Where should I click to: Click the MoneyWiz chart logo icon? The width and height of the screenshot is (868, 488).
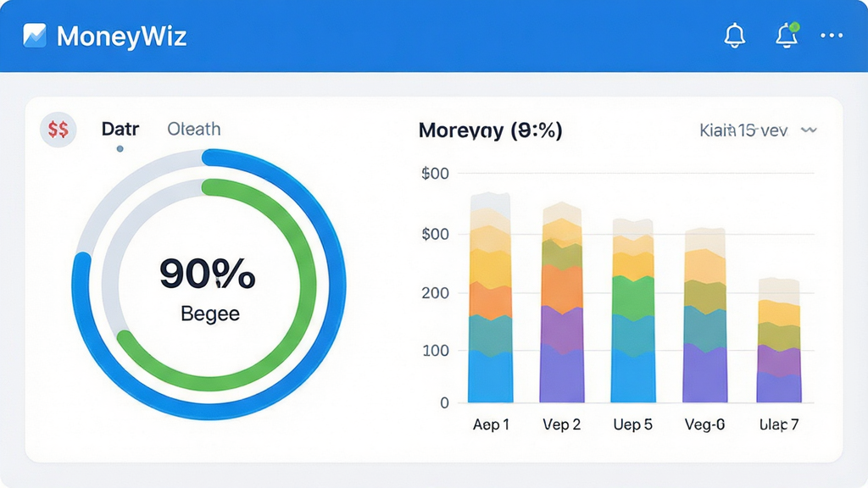[x=34, y=36]
